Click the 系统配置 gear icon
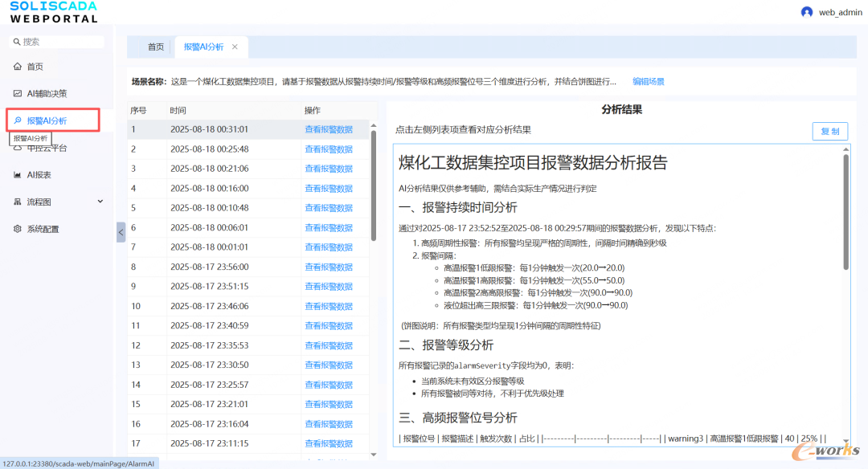This screenshot has width=868, height=469. click(x=17, y=229)
